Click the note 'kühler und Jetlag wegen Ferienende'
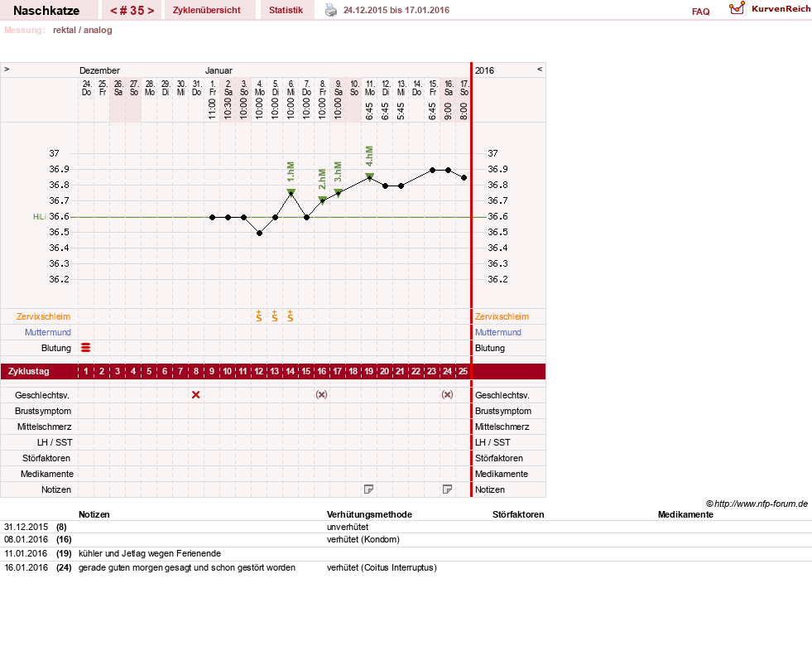Viewport: 812px width, 646px height. click(150, 553)
